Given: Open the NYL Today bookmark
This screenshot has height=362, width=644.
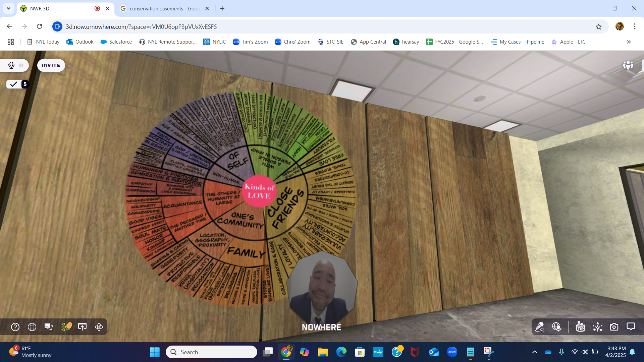Looking at the screenshot, I should [x=43, y=42].
